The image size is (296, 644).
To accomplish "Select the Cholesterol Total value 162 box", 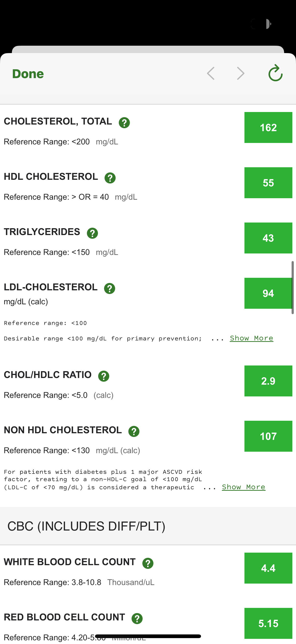I will tap(268, 127).
